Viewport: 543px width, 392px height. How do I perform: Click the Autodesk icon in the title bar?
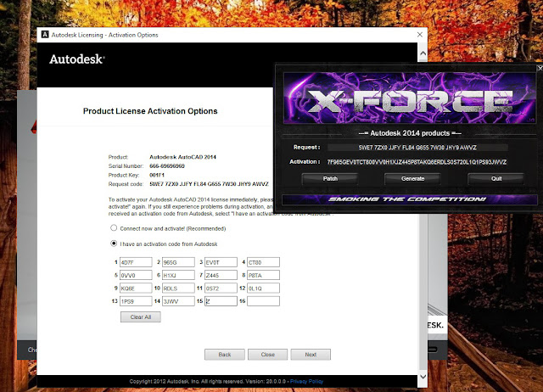tap(45, 34)
